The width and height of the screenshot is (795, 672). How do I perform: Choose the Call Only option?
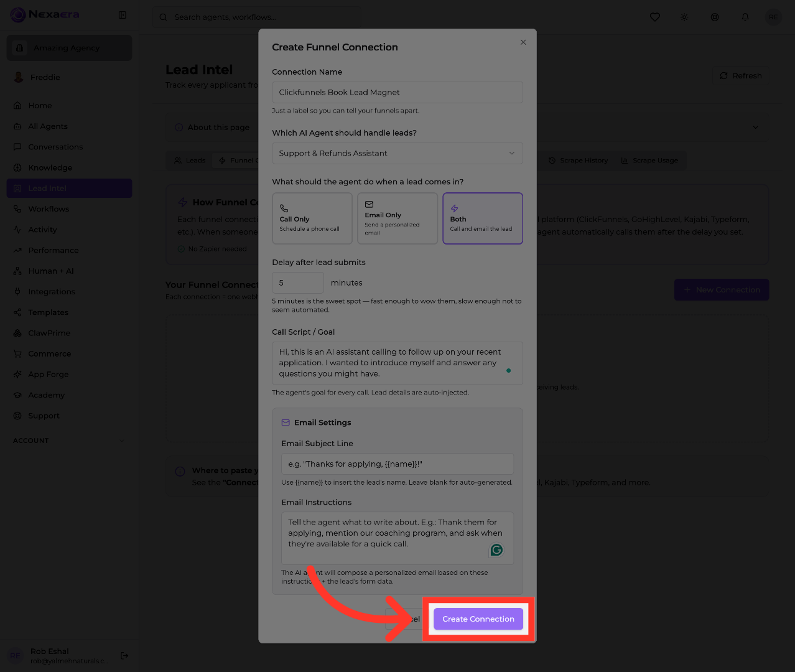pyautogui.click(x=312, y=218)
